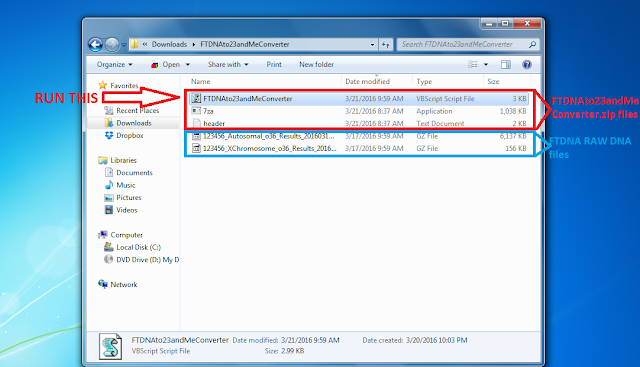The width and height of the screenshot is (640, 367).
Task: Open Favorites in the navigation pane
Action: point(124,86)
